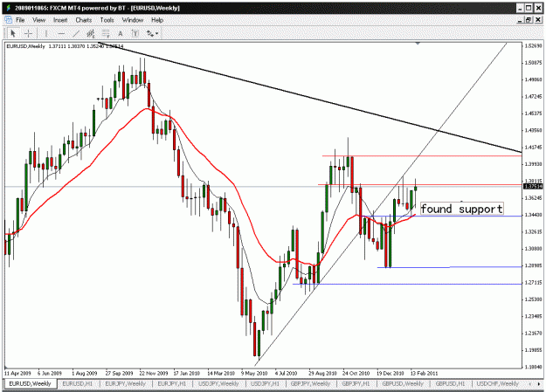Click the MT4 document icon beside File

click(8, 20)
